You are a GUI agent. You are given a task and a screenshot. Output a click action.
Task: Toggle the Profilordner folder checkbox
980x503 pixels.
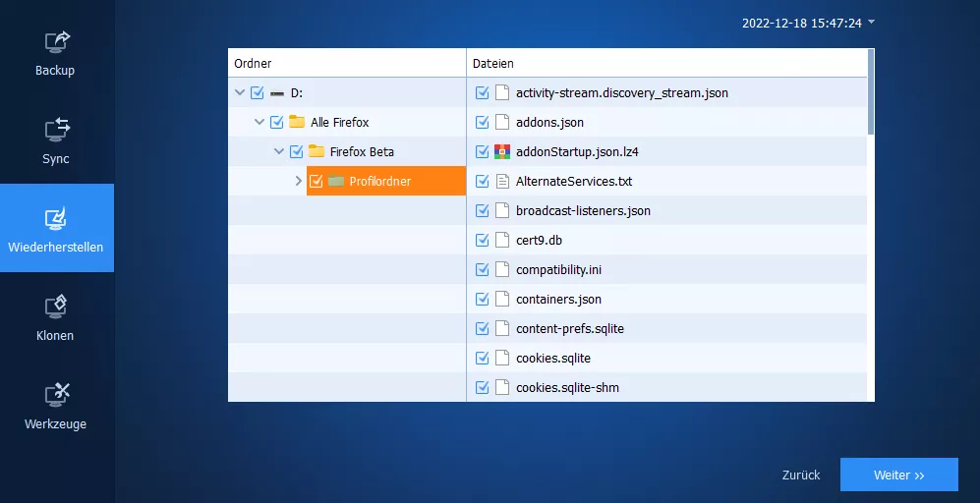pos(317,182)
